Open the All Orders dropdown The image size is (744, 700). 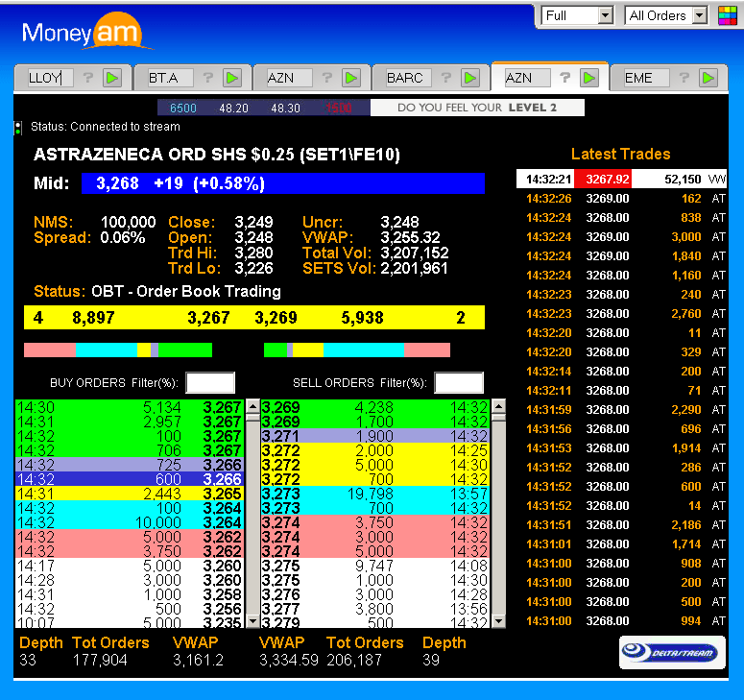(x=698, y=15)
